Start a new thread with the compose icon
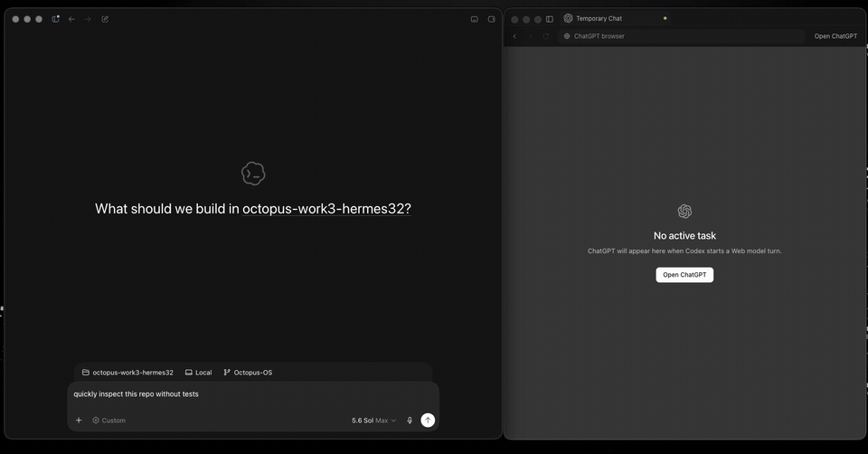The width and height of the screenshot is (868, 454). click(x=105, y=19)
